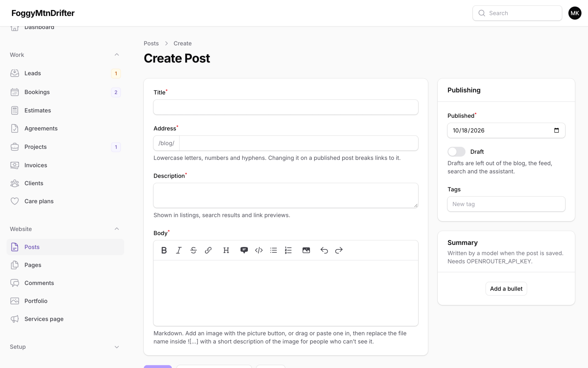Focus the top Search field
Image resolution: width=588 pixels, height=368 pixels.
click(x=517, y=13)
